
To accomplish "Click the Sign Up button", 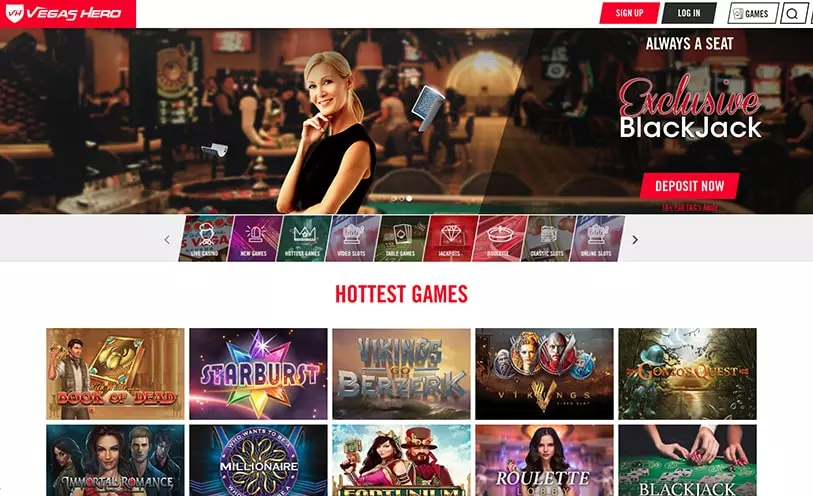I will tap(629, 13).
